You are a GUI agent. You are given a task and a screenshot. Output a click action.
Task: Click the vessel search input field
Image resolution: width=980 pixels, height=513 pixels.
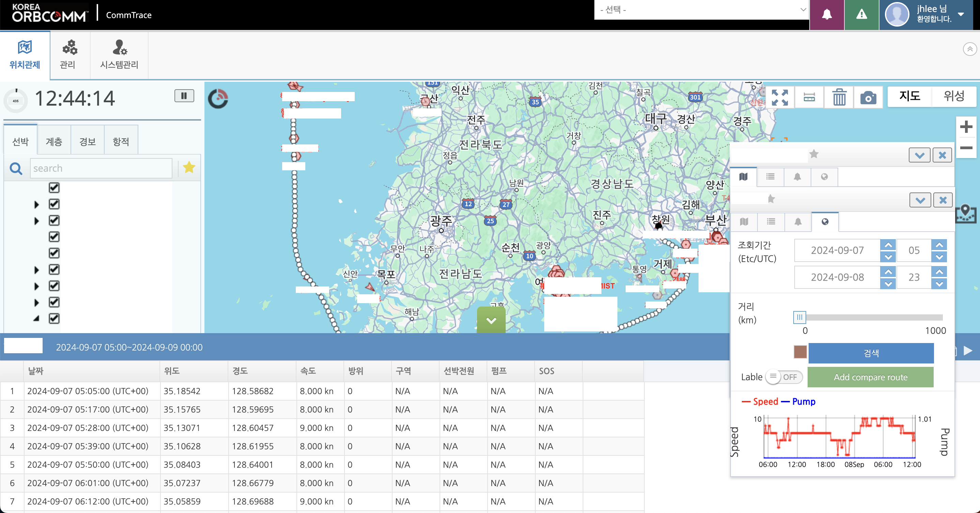pyautogui.click(x=101, y=168)
